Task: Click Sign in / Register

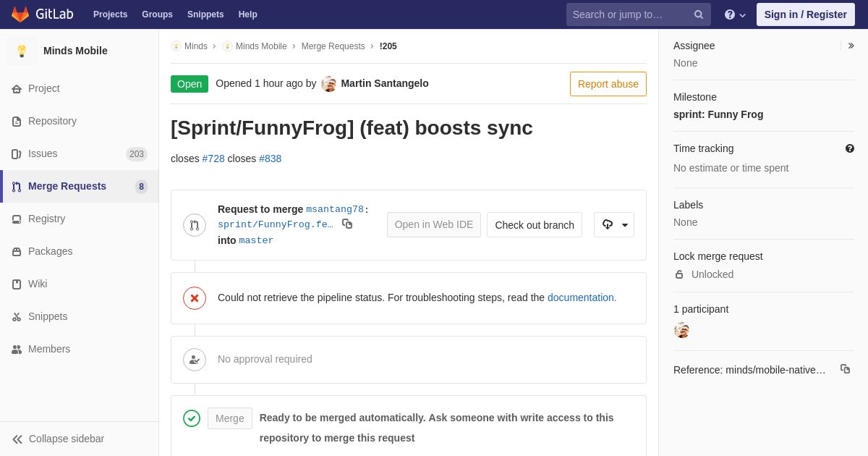Action: [805, 14]
